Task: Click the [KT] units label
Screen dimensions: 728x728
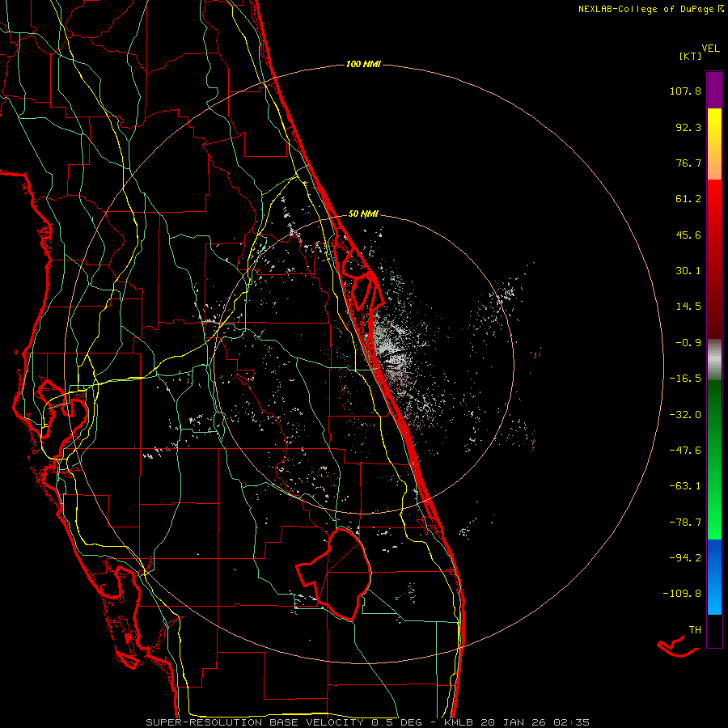Action: tap(690, 56)
